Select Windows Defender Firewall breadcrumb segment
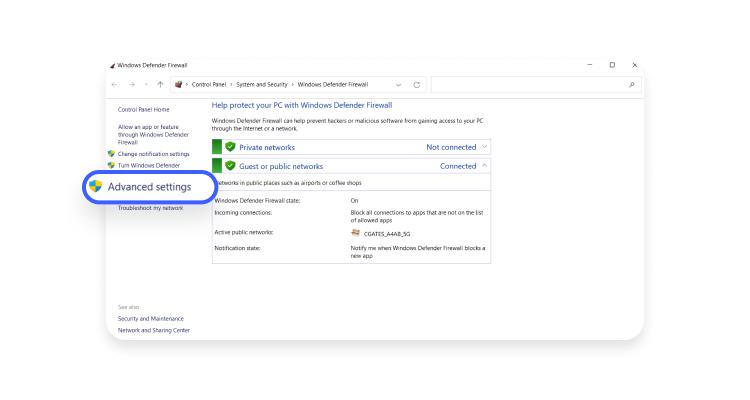Viewport: 750px width, 400px height. point(333,85)
